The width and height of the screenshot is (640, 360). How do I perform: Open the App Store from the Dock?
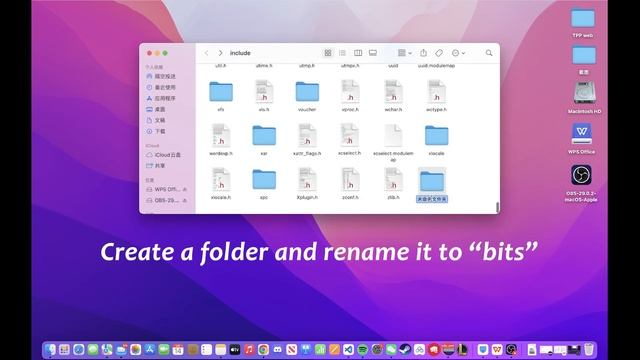tap(149, 349)
